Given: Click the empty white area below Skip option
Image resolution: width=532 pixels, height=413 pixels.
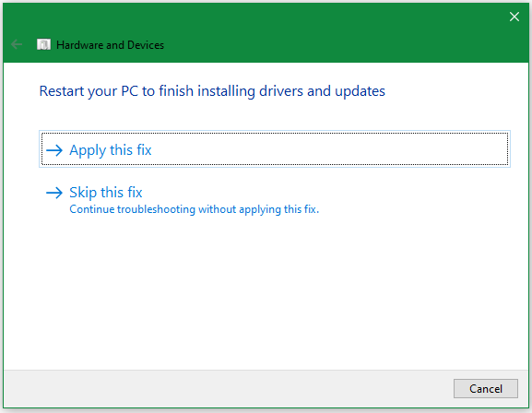Looking at the screenshot, I should (266, 292).
